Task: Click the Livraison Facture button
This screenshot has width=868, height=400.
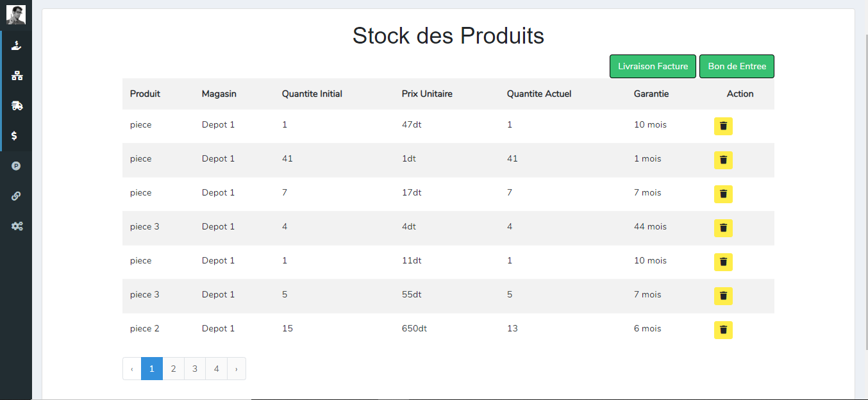Action: 653,66
